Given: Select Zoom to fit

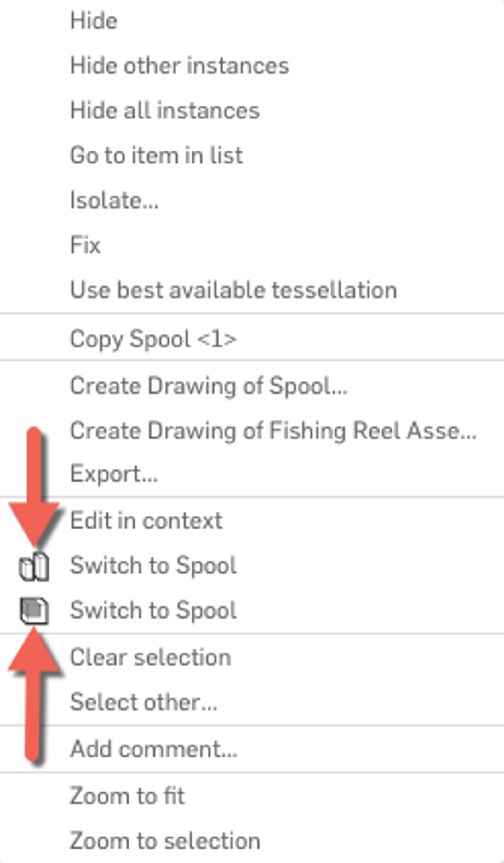Looking at the screenshot, I should (127, 796).
